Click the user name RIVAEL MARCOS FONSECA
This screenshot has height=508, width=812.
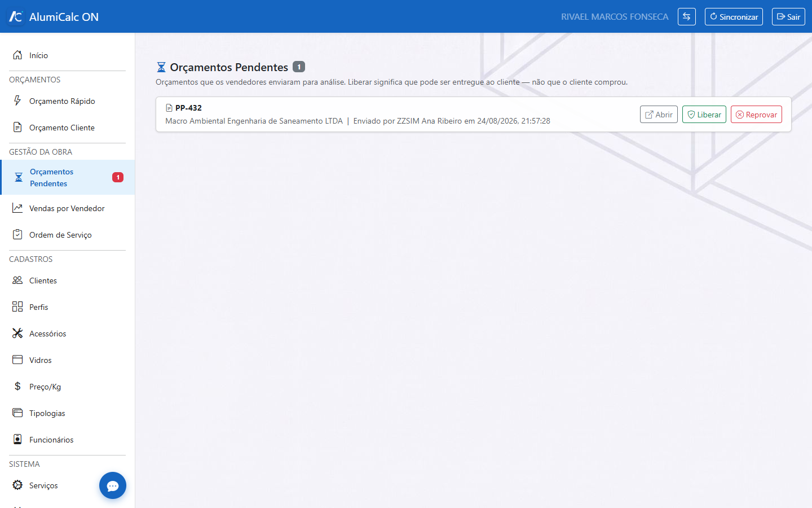[615, 17]
